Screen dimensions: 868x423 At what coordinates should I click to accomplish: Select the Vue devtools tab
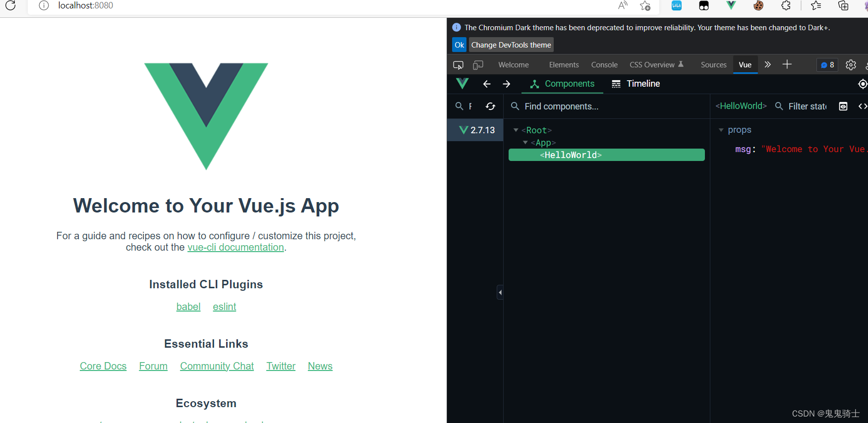coord(745,65)
